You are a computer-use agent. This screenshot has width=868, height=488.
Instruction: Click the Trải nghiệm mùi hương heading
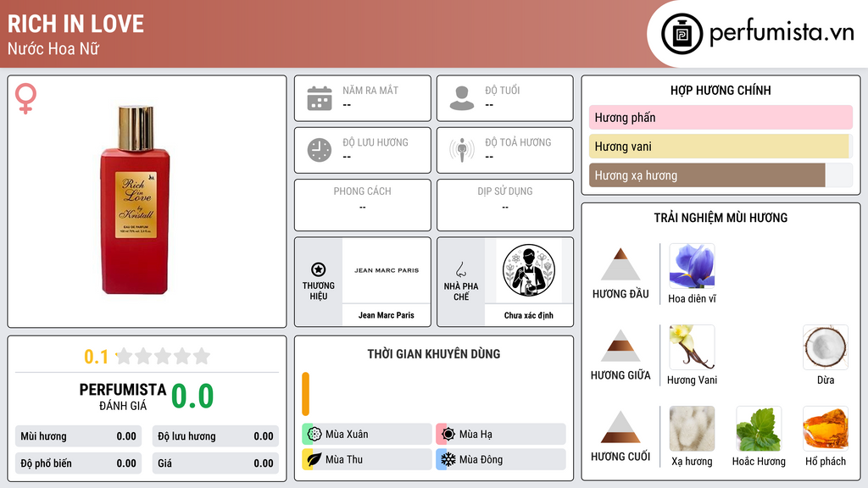[721, 218]
